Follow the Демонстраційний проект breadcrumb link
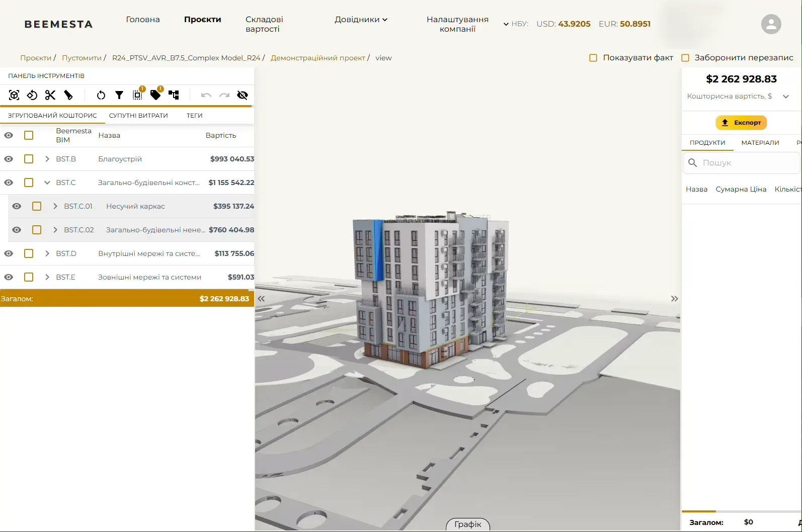The width and height of the screenshot is (802, 532). coord(318,58)
